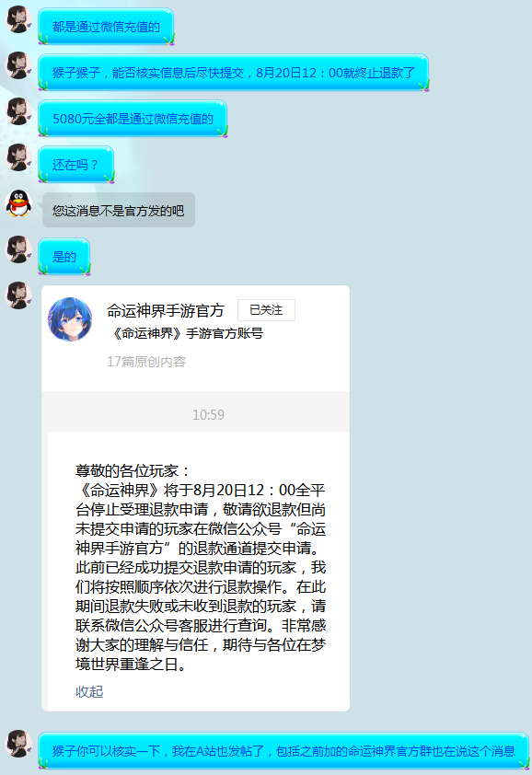
Task: Open 命运神界手游官方 blue-haired account avatar
Action: click(70, 319)
